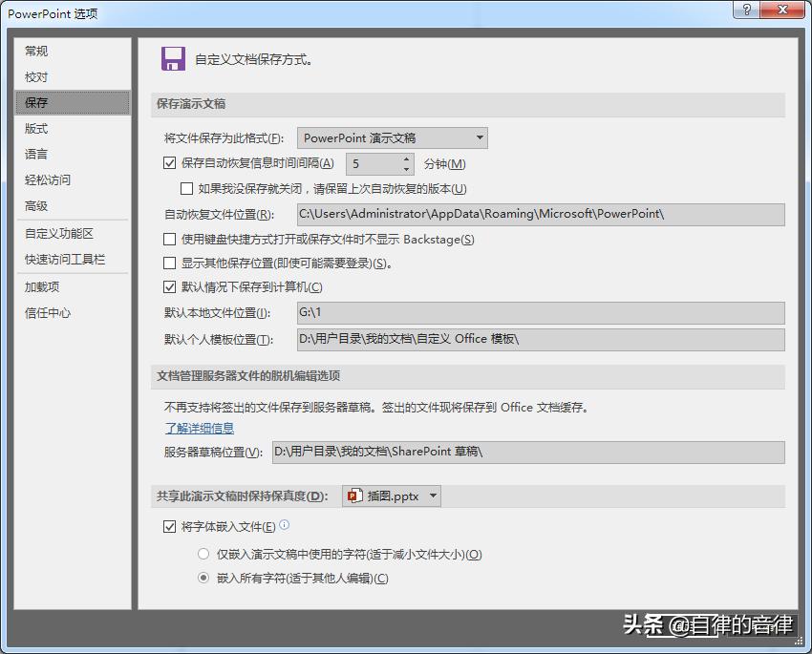
Task: Switch to the 加载项 category
Action: 72,286
